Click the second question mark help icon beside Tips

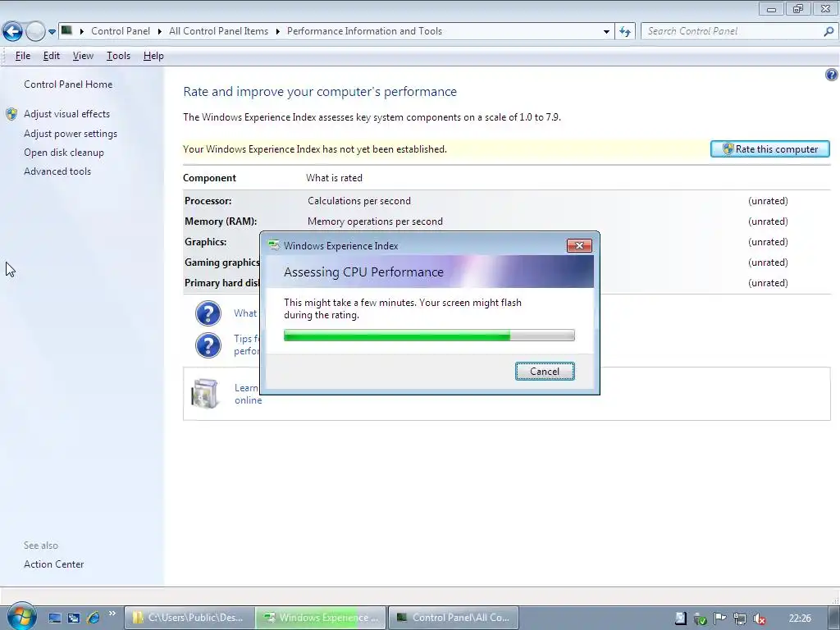click(x=208, y=345)
